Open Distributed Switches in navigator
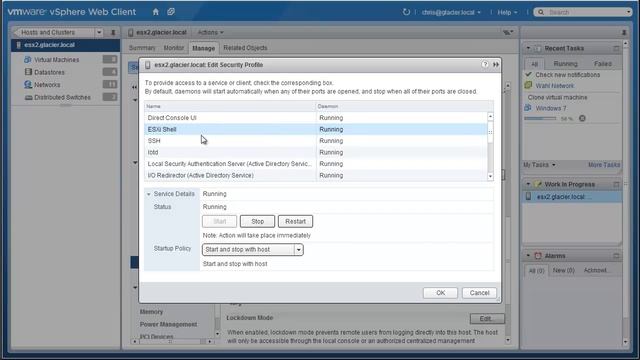The height and width of the screenshot is (360, 640). pos(62,97)
